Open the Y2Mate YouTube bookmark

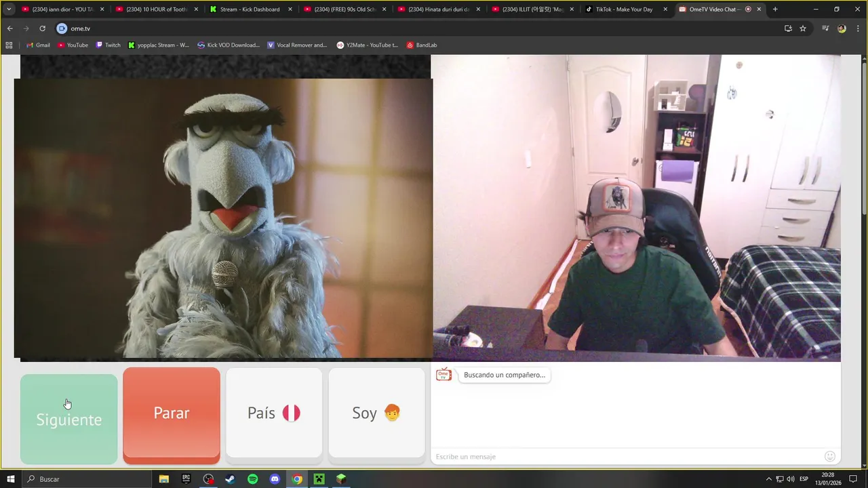pos(367,45)
